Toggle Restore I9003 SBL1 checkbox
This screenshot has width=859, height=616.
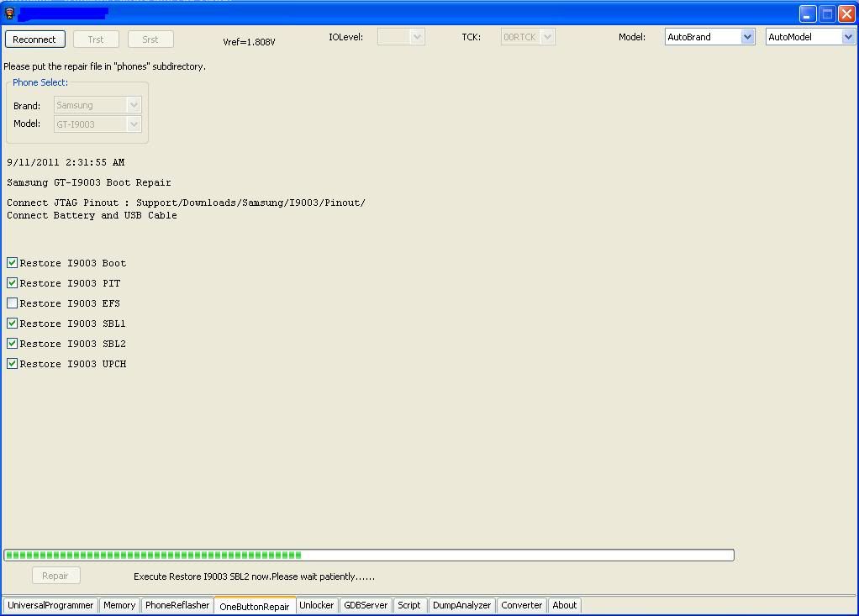tap(12, 323)
